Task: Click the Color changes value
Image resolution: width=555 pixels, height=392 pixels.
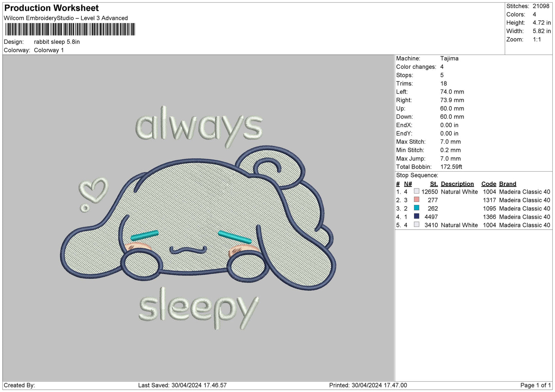Action: point(442,67)
